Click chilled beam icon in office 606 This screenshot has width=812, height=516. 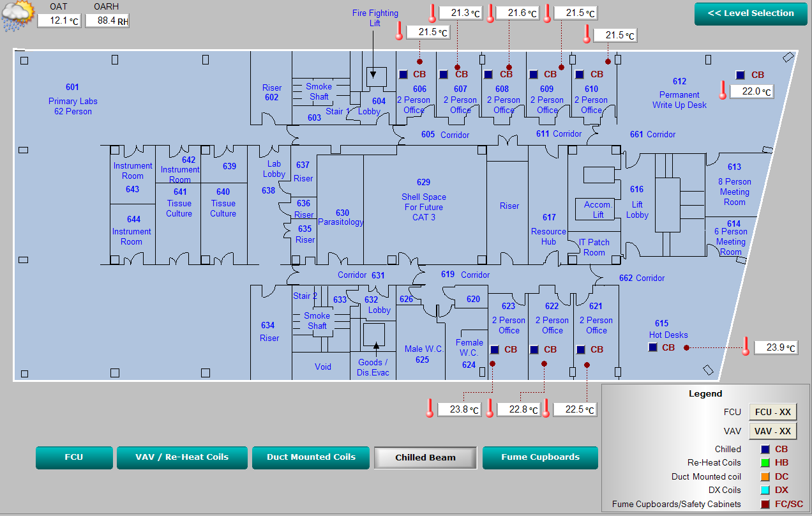(403, 75)
